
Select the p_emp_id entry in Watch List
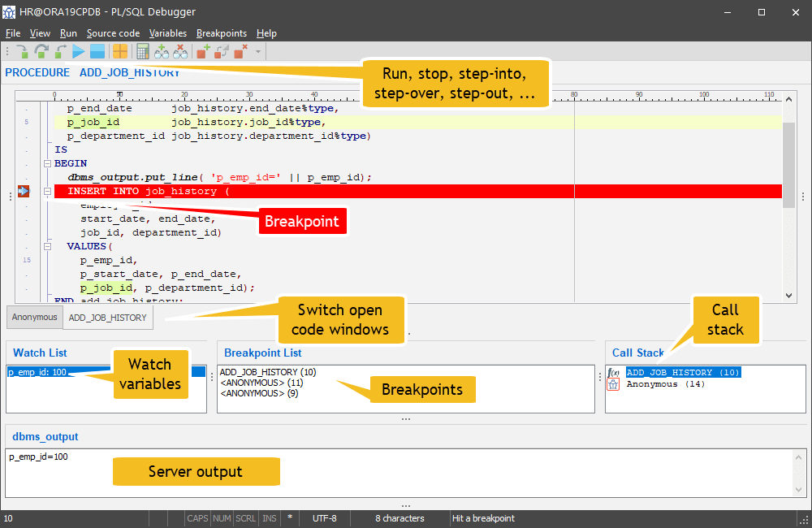point(39,371)
